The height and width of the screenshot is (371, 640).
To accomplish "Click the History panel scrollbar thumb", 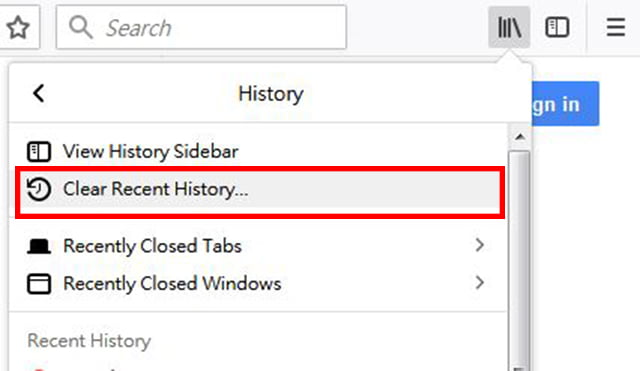I will (x=519, y=259).
